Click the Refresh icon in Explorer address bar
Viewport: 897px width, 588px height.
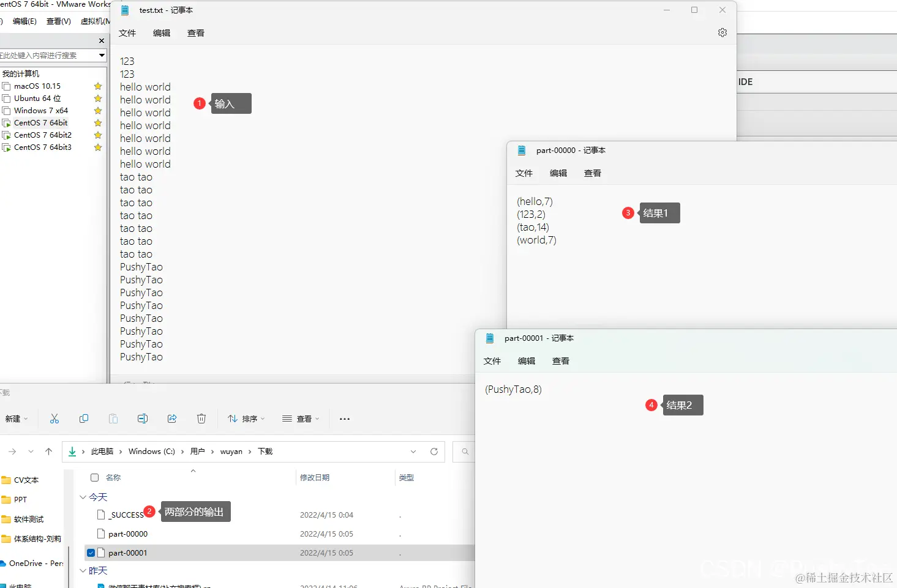click(x=434, y=452)
